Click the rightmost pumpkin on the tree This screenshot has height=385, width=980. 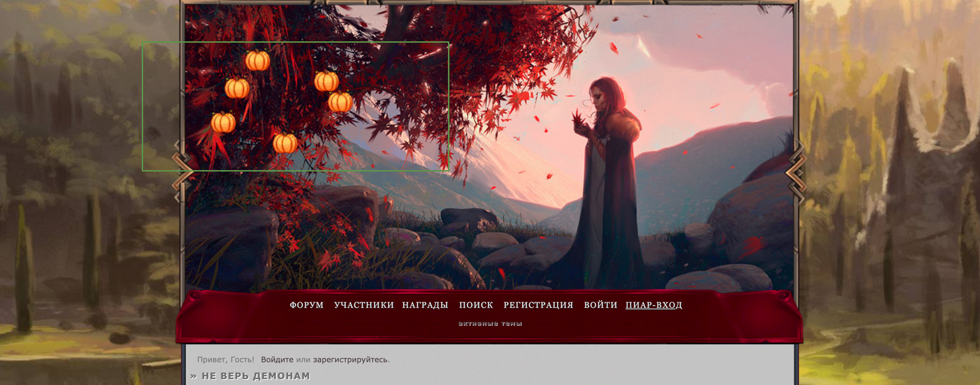tap(340, 102)
